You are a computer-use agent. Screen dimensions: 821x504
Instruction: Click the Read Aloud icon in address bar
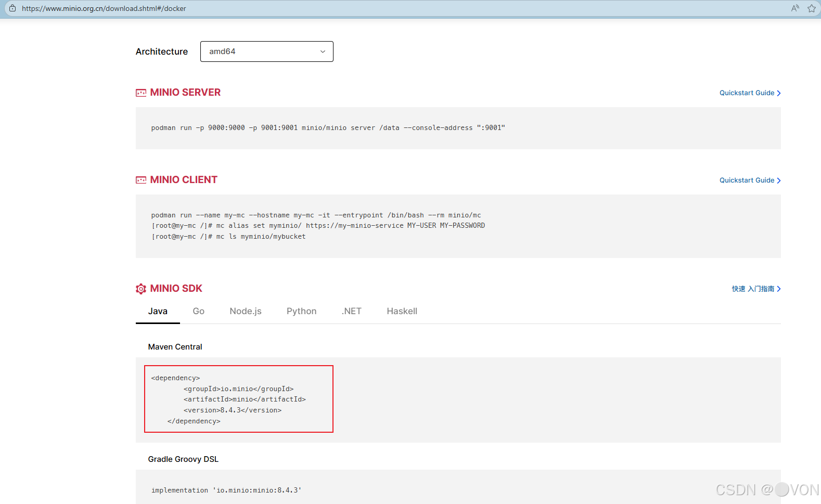coord(795,8)
